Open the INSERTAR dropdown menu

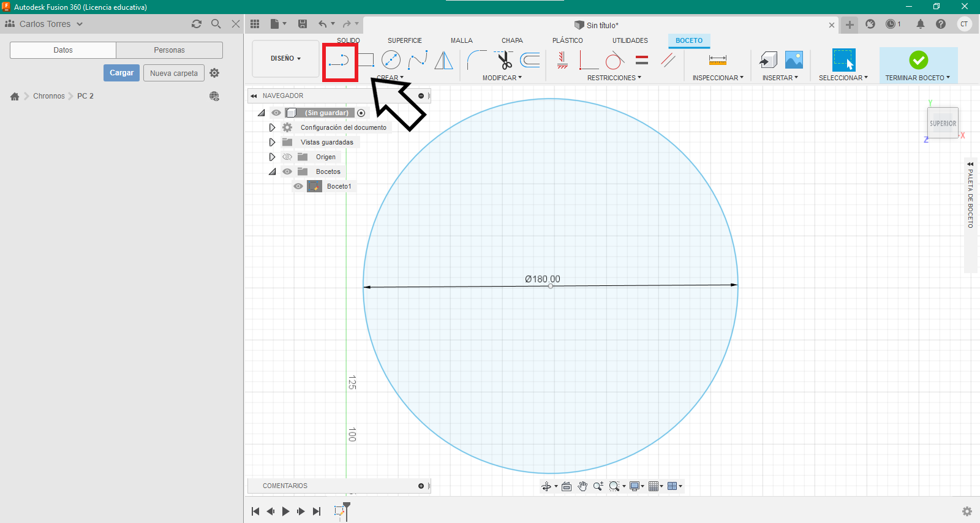point(780,78)
